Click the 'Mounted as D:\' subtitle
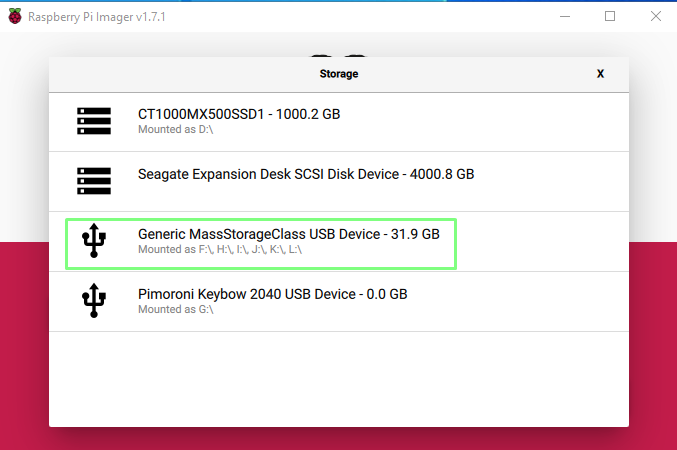 (x=174, y=130)
